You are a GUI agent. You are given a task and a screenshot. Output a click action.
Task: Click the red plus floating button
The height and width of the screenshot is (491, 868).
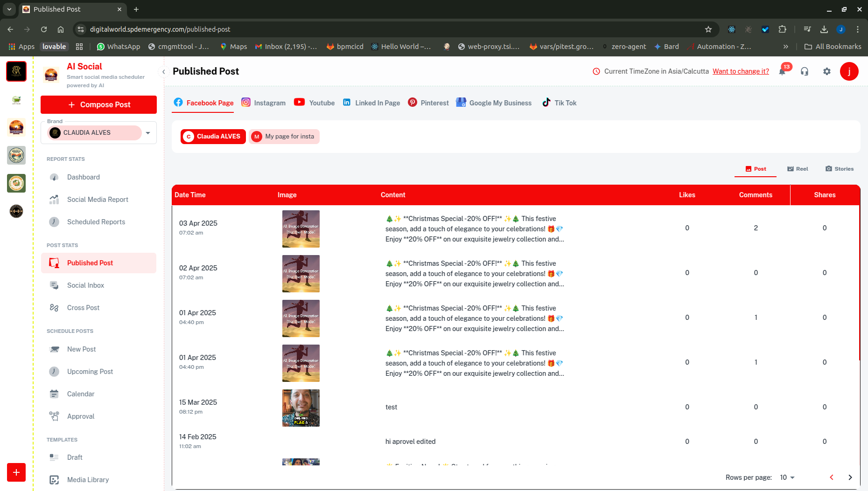[16, 472]
